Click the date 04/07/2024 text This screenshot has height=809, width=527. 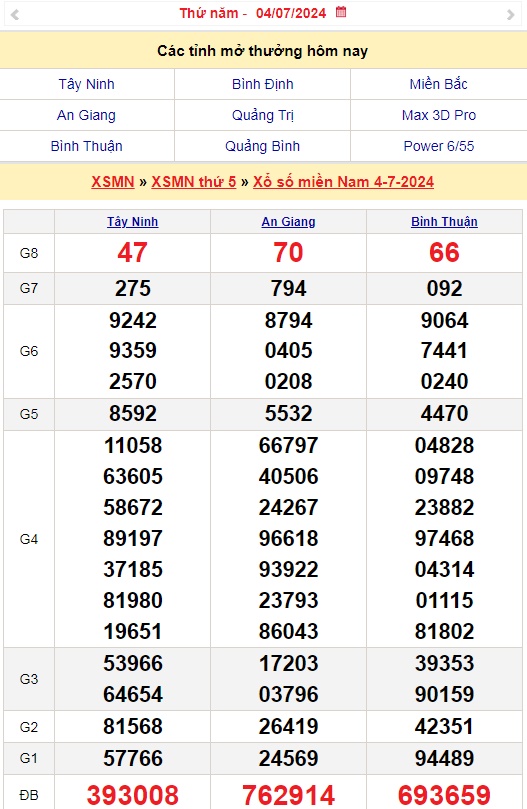[291, 13]
